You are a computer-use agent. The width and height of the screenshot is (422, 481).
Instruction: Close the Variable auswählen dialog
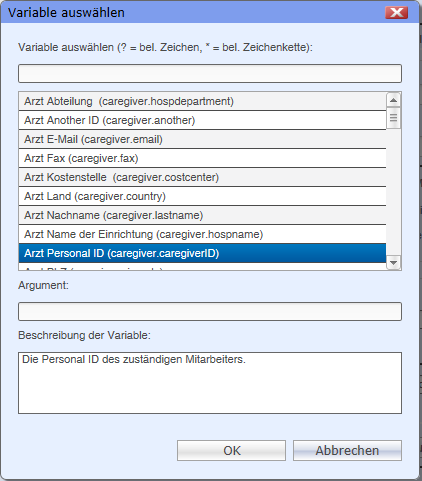point(396,12)
